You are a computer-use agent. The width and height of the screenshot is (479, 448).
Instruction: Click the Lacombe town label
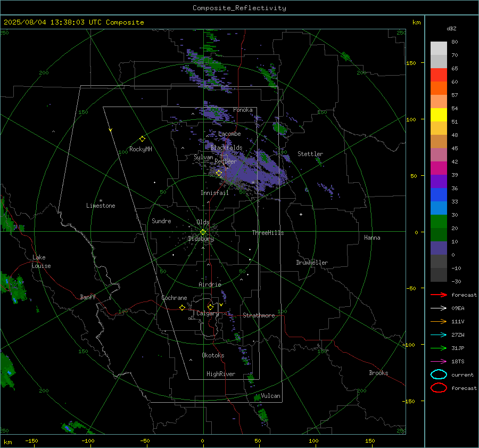[229, 134]
